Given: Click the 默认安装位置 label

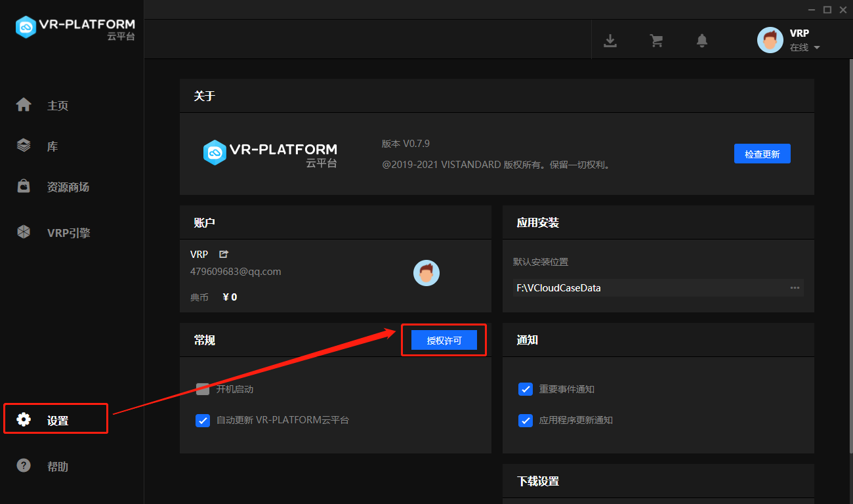Looking at the screenshot, I should (541, 262).
